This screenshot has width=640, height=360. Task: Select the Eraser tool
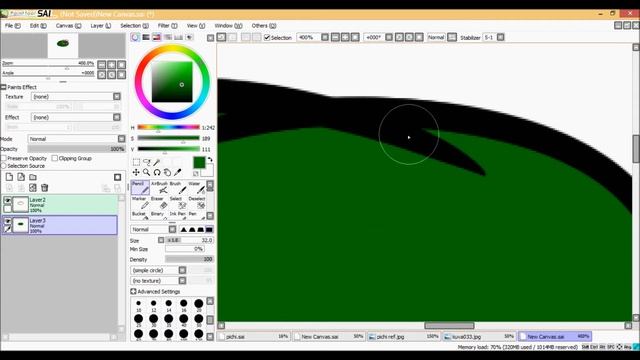point(159,202)
